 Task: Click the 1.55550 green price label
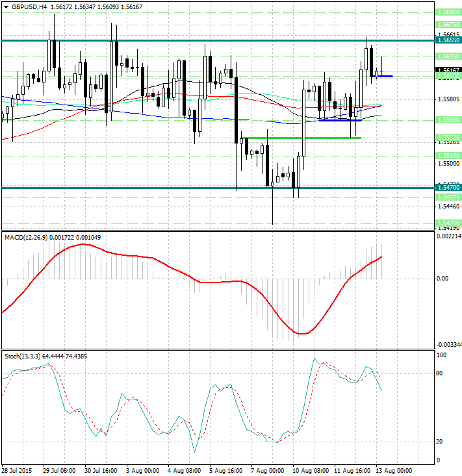click(448, 120)
